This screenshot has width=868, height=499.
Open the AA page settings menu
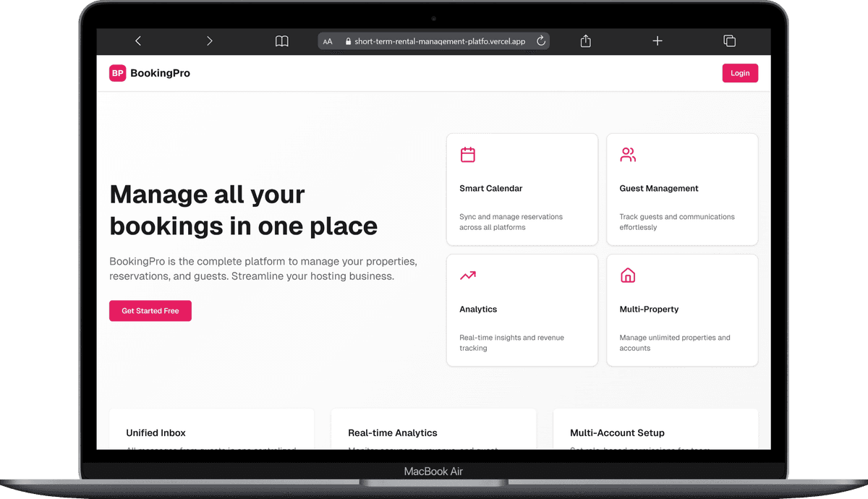pyautogui.click(x=328, y=41)
